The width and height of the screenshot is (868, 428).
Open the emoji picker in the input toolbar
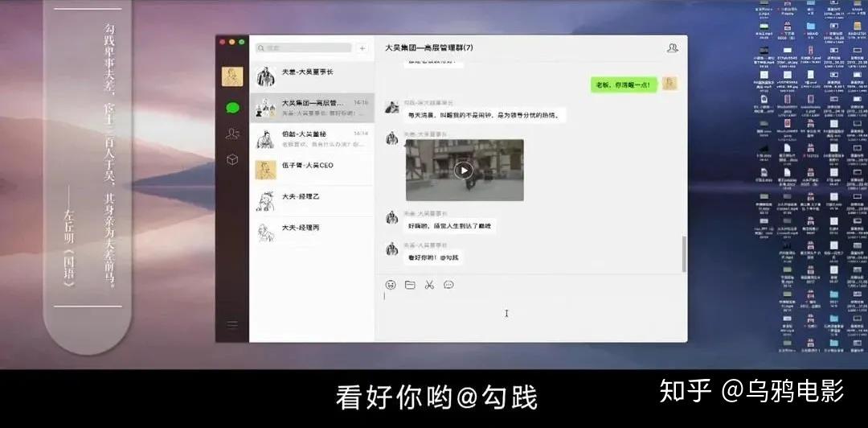click(391, 285)
